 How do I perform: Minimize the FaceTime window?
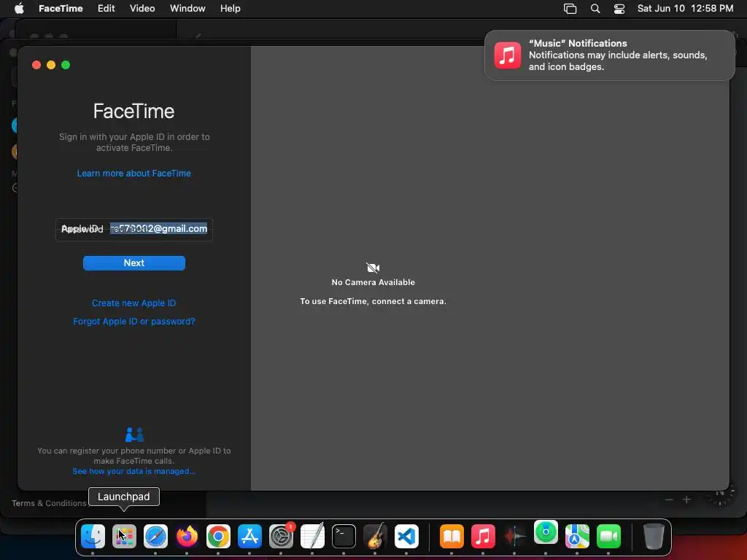pyautogui.click(x=51, y=65)
